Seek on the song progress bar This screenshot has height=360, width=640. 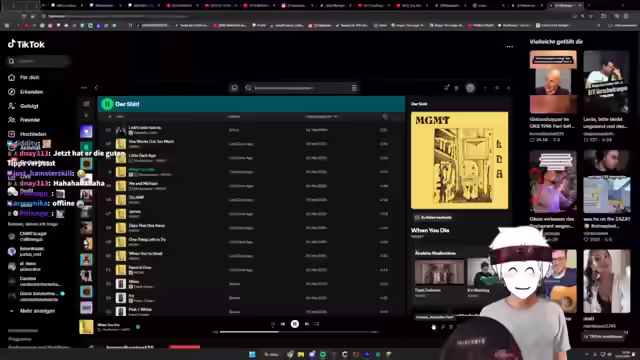click(x=296, y=332)
